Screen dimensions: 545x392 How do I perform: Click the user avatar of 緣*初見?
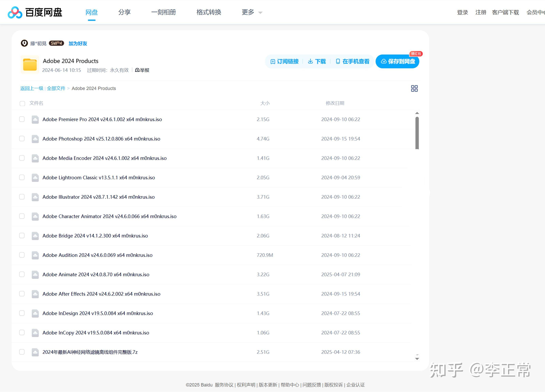[x=24, y=43]
